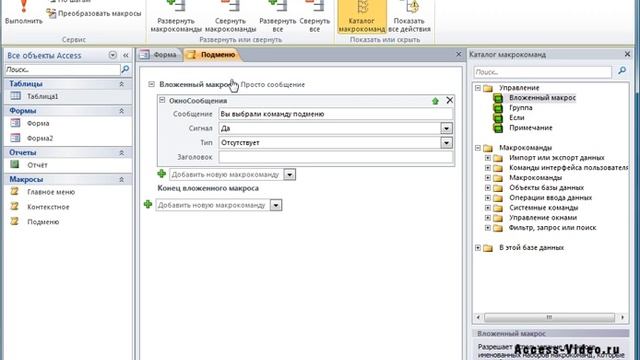Screen dimensions: 640x360
Task: Expand Управление окнами folder
Action: pyautogui.click(x=488, y=218)
